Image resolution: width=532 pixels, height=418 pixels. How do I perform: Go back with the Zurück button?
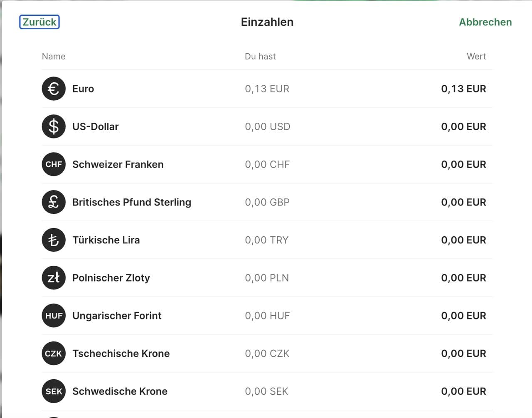click(x=39, y=22)
